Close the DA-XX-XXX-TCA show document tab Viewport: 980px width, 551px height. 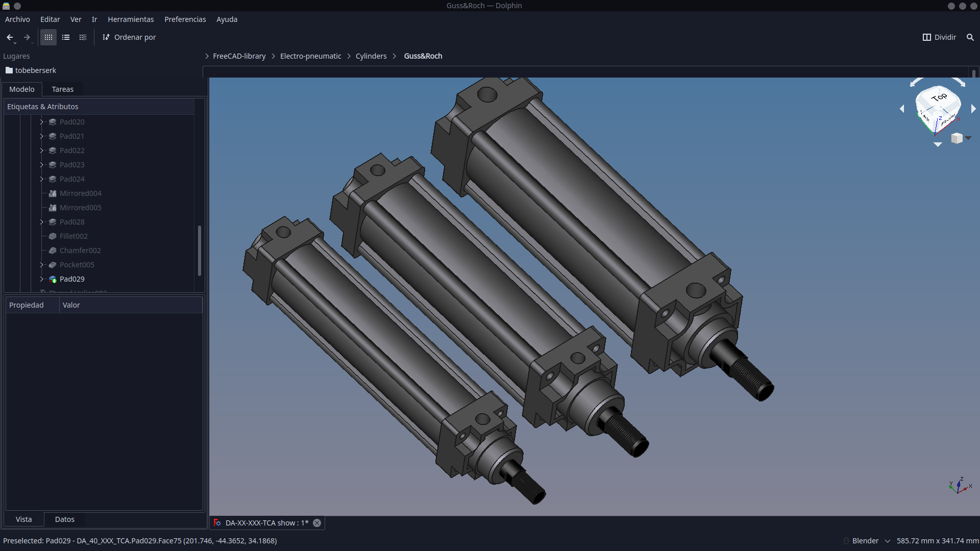317,523
